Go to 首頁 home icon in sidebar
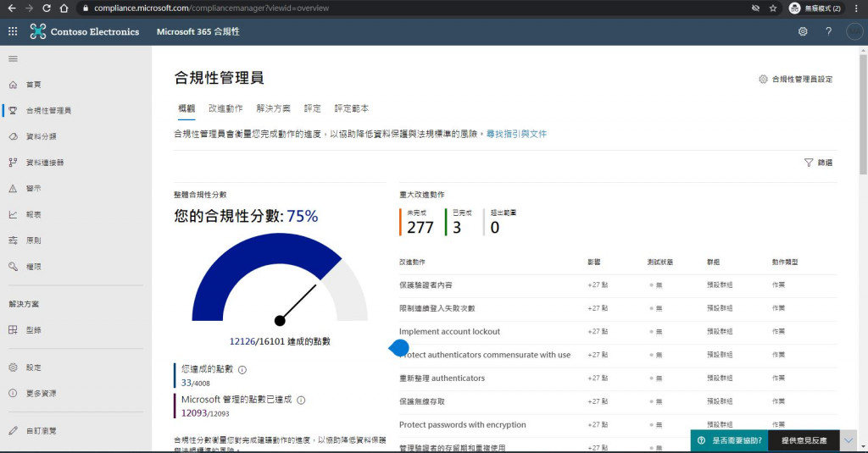Screen dimensions: 868x453 (x=13, y=85)
